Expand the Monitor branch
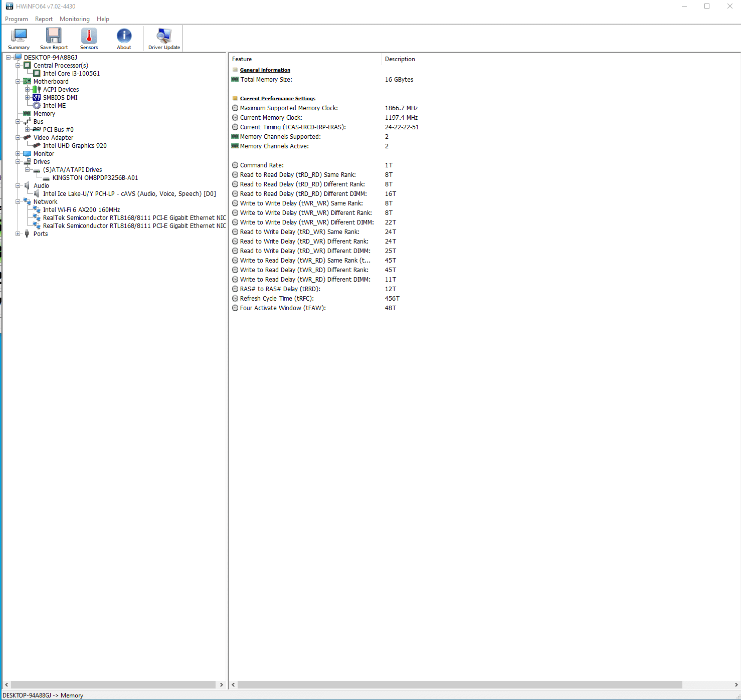Screen dimensions: 741x700 click(x=18, y=153)
